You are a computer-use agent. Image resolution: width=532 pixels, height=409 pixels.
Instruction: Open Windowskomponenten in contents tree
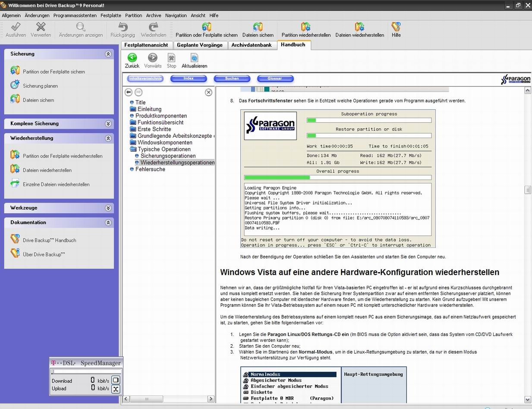click(x=165, y=143)
